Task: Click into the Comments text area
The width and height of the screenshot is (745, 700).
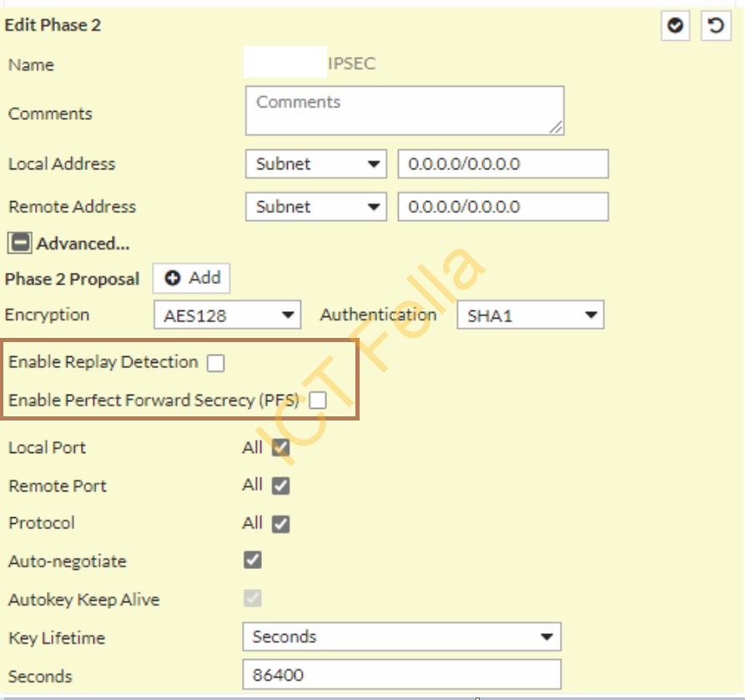Action: pyautogui.click(x=404, y=110)
